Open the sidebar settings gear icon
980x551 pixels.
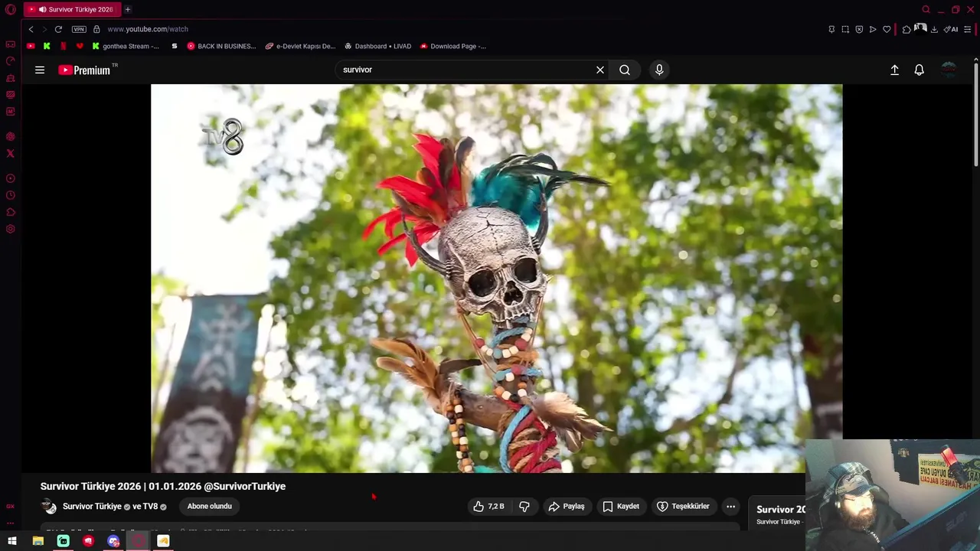pos(11,229)
